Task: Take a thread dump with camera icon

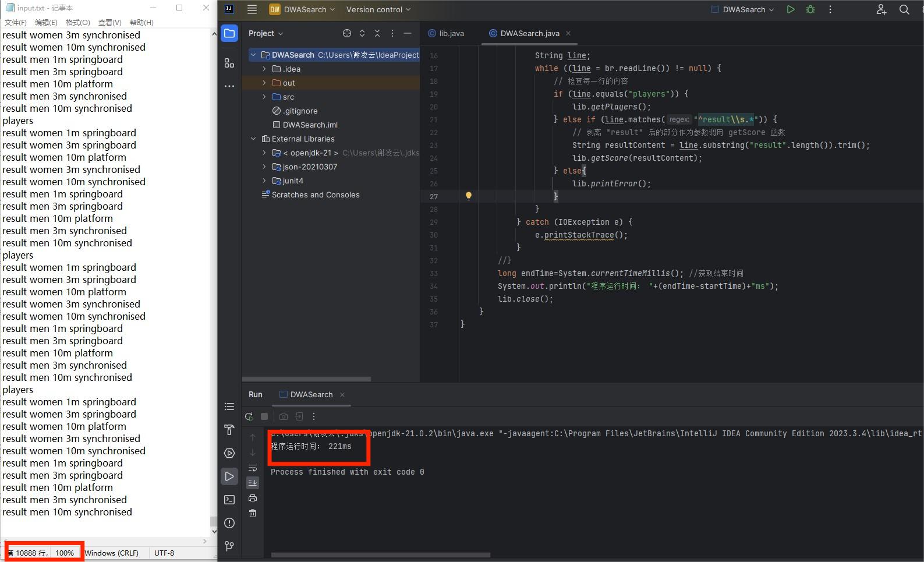Action: [284, 416]
